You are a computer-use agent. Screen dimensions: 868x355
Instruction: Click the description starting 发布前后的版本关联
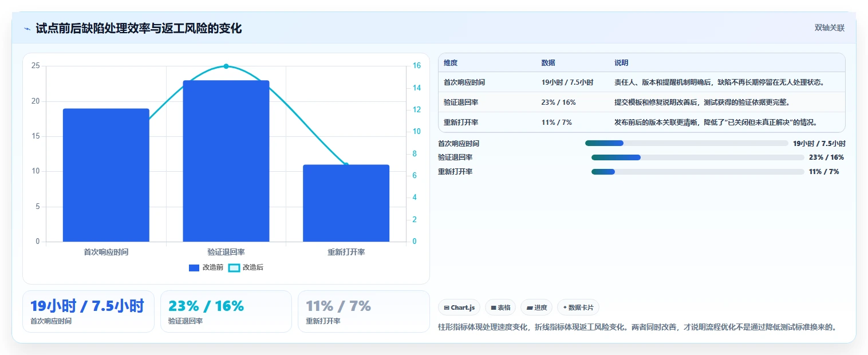pyautogui.click(x=716, y=123)
